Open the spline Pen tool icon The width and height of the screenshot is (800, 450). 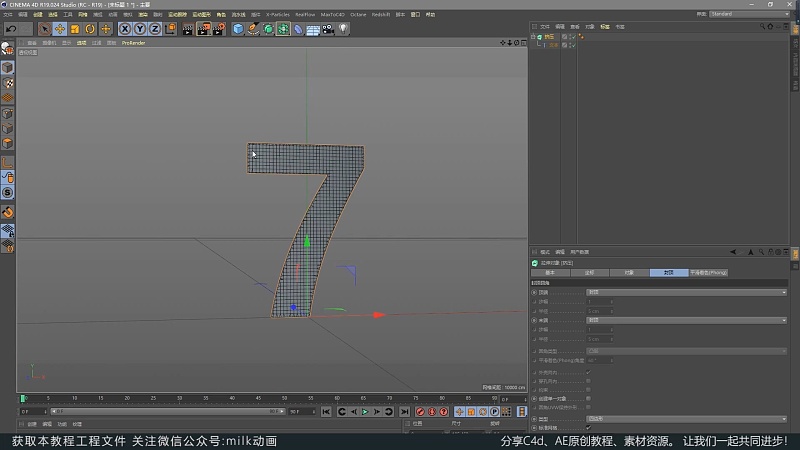point(253,29)
